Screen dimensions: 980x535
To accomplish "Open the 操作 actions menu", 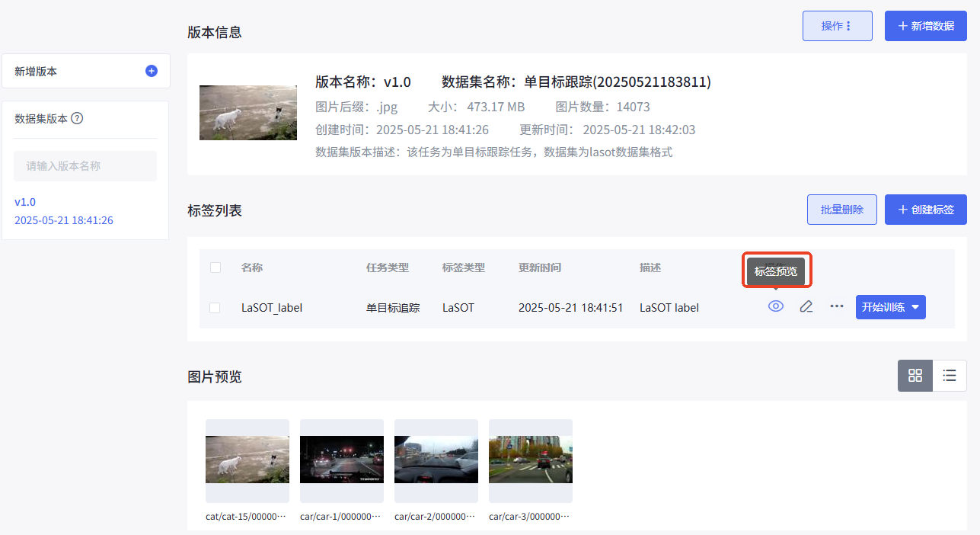I will pos(838,26).
